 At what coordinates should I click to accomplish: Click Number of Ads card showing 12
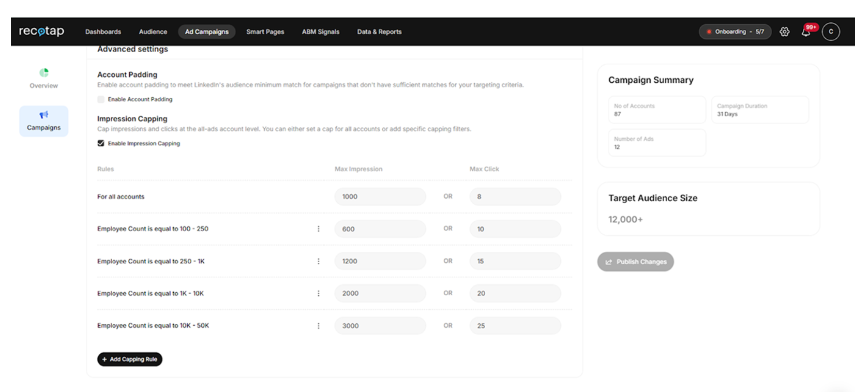[x=657, y=143]
